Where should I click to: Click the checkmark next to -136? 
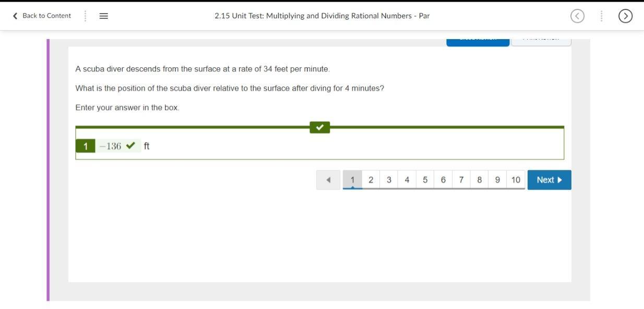click(130, 146)
